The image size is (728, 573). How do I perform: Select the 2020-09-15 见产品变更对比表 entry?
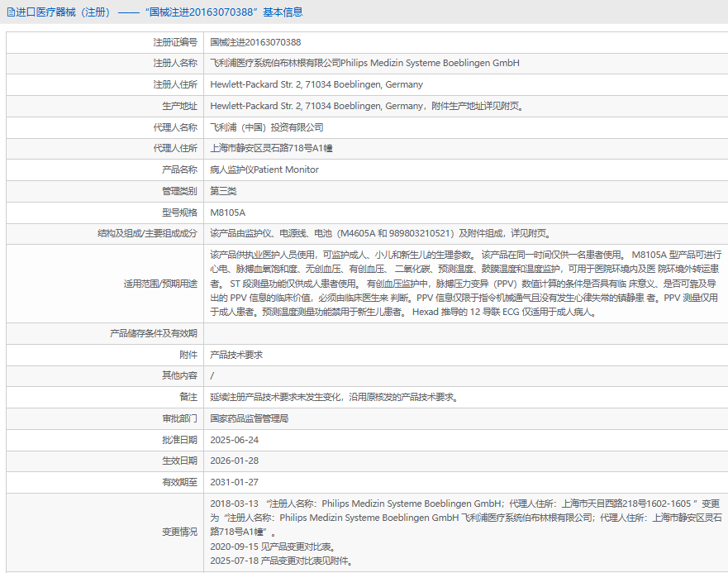coord(273,547)
